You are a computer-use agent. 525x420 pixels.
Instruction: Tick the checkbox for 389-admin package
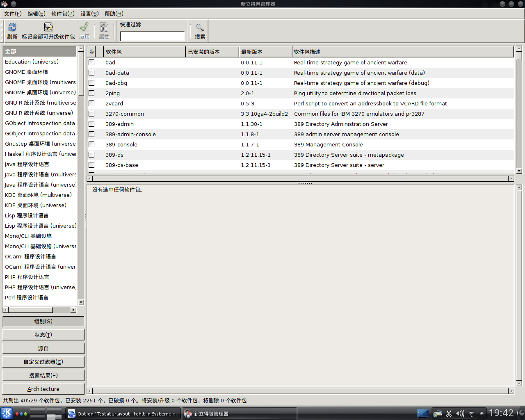[91, 124]
